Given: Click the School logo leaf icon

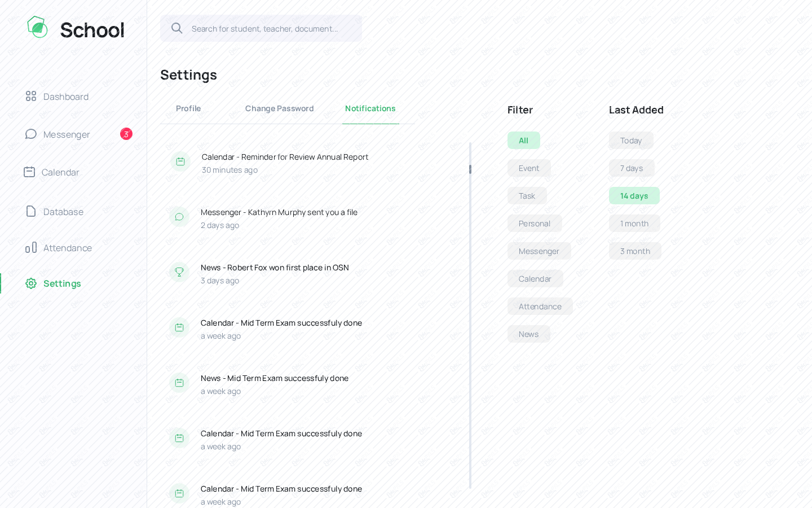Looking at the screenshot, I should (x=37, y=27).
